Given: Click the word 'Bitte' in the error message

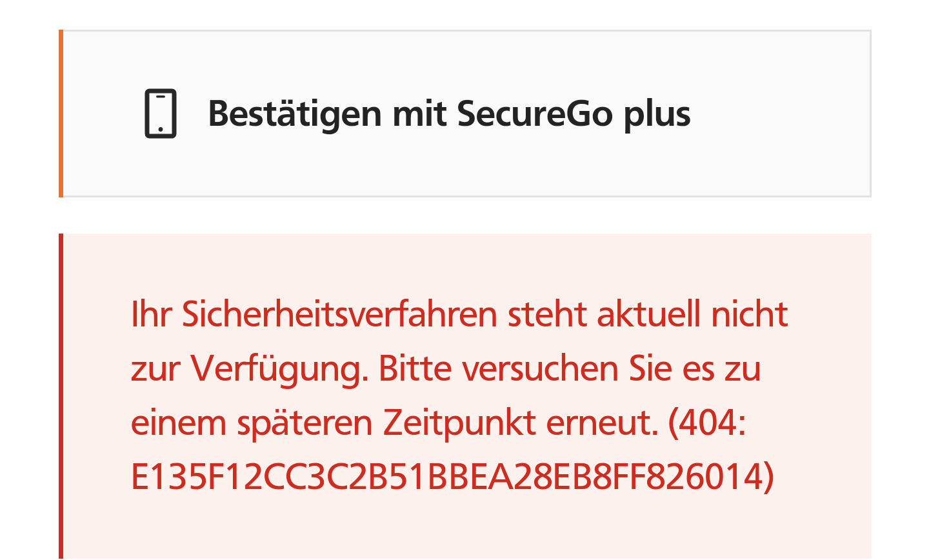Looking at the screenshot, I should (x=415, y=369).
